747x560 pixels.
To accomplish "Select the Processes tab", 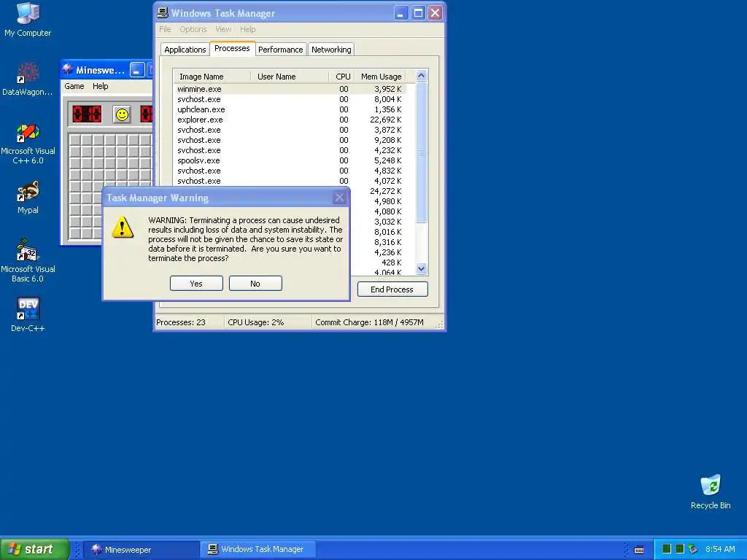I will pos(232,48).
